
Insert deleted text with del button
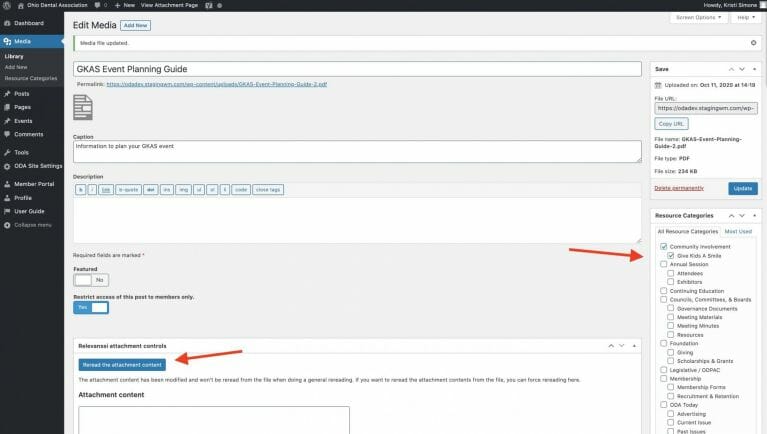(151, 190)
